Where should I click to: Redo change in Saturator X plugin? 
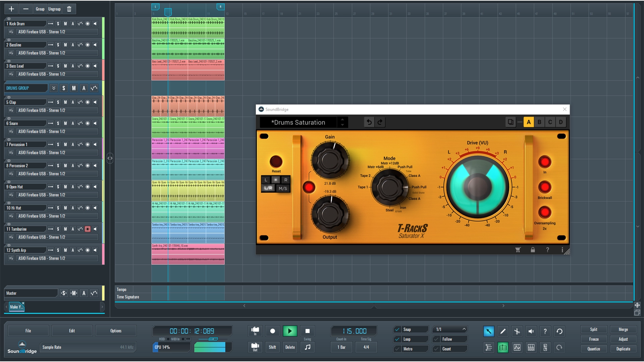tap(380, 122)
